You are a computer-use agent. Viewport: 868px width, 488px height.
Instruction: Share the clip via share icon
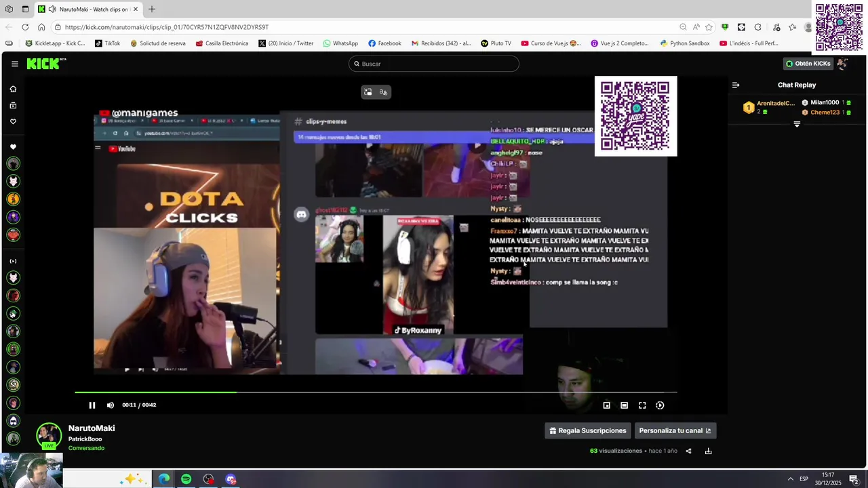pos(688,451)
